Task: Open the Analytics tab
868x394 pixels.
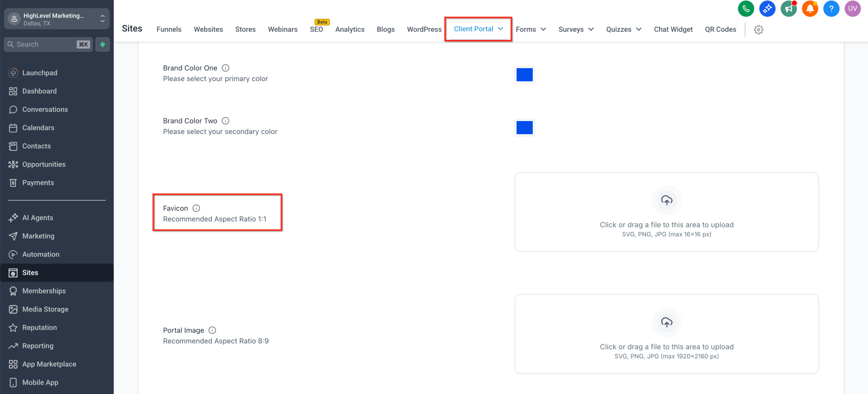Action: click(350, 30)
